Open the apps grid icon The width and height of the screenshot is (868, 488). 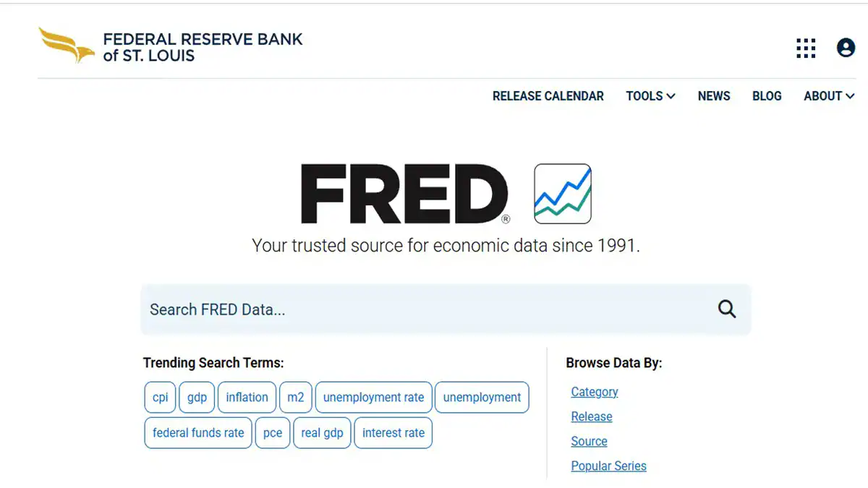click(804, 48)
